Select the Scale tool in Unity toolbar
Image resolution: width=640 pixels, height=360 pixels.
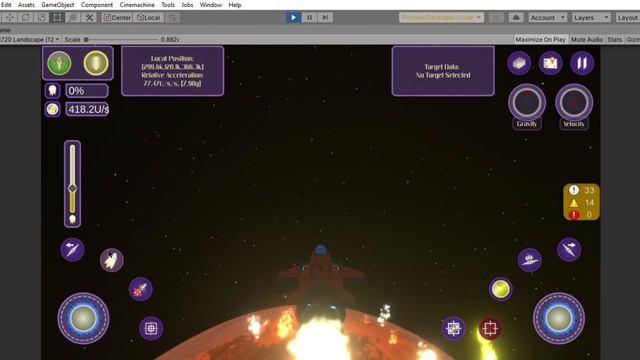[x=41, y=18]
